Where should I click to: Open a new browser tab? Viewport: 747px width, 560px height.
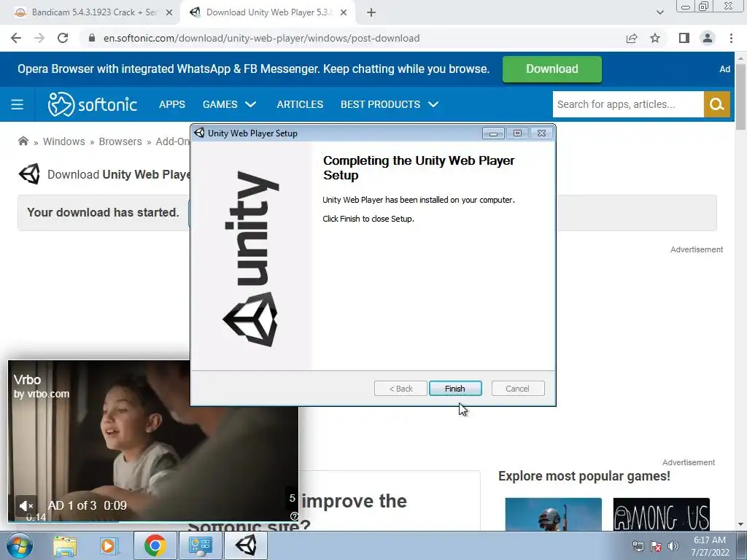(x=371, y=13)
